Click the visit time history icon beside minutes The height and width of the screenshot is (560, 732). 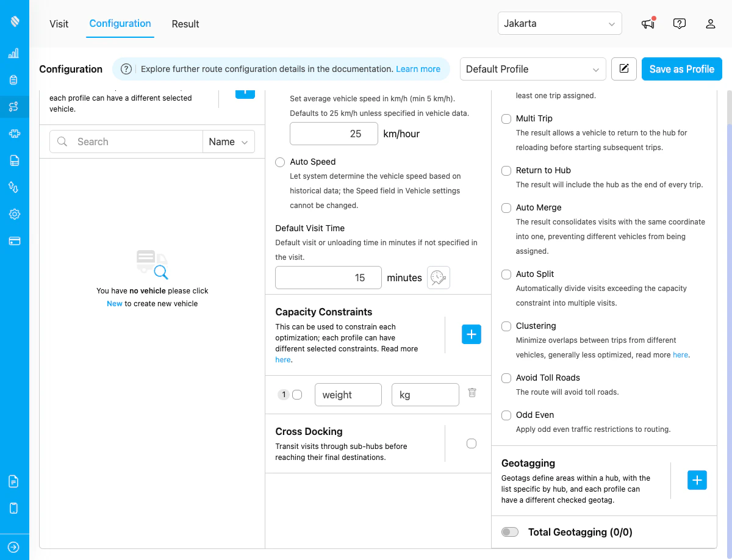tap(438, 278)
